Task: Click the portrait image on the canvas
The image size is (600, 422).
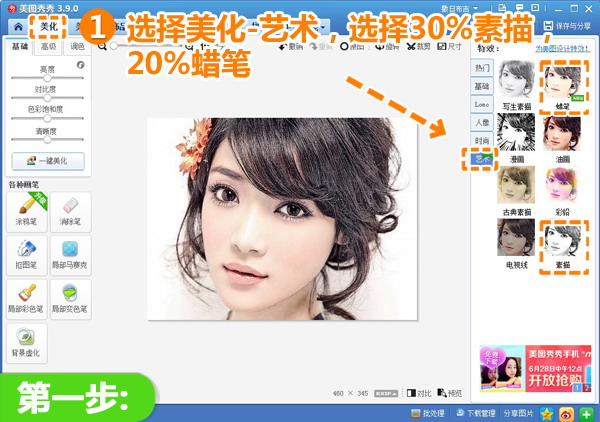Action: coord(282,219)
